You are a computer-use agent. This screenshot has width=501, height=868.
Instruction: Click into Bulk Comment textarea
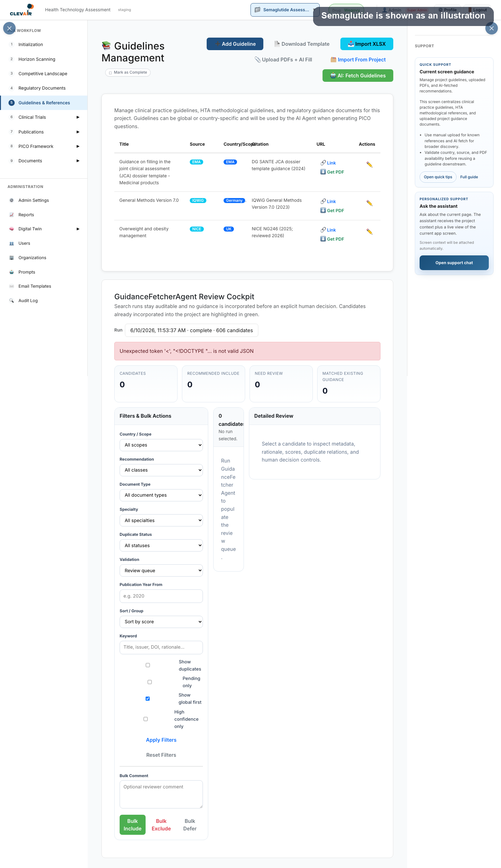tap(161, 795)
